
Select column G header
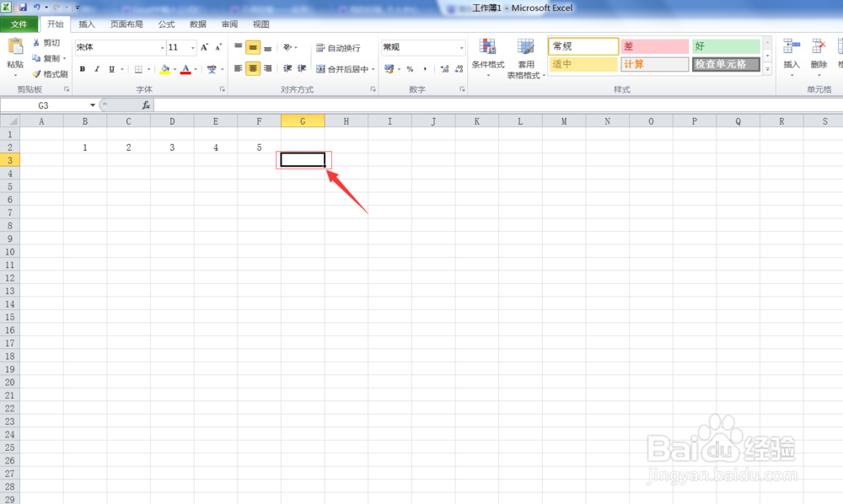[303, 121]
